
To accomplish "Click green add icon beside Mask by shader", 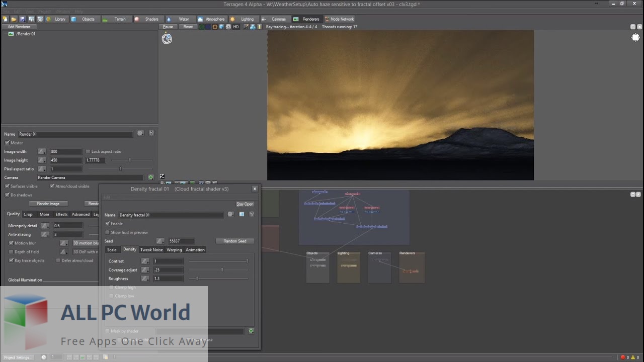I will (x=251, y=331).
